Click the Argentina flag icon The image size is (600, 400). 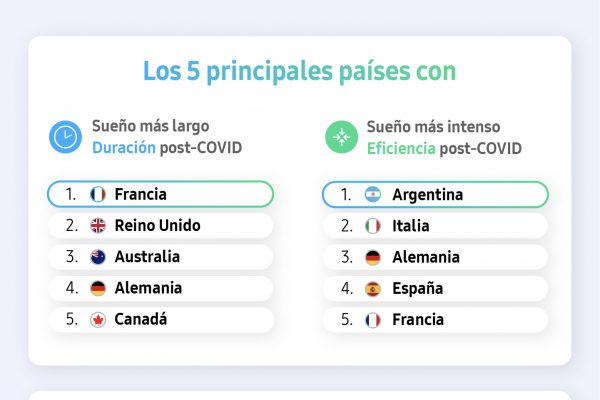coord(373,194)
